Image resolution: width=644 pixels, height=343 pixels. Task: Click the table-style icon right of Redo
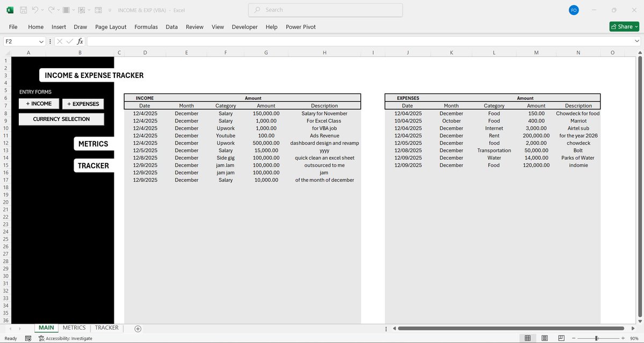coord(66,10)
